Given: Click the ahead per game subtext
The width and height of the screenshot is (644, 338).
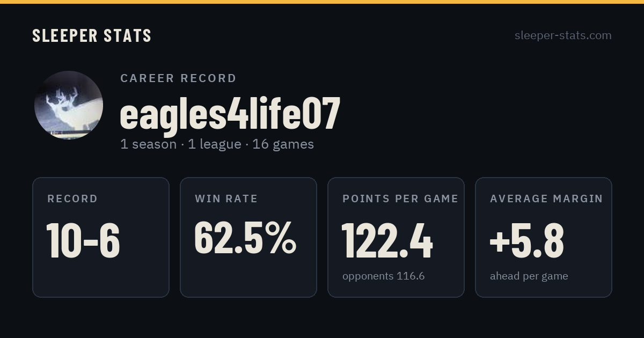Looking at the screenshot, I should point(529,276).
